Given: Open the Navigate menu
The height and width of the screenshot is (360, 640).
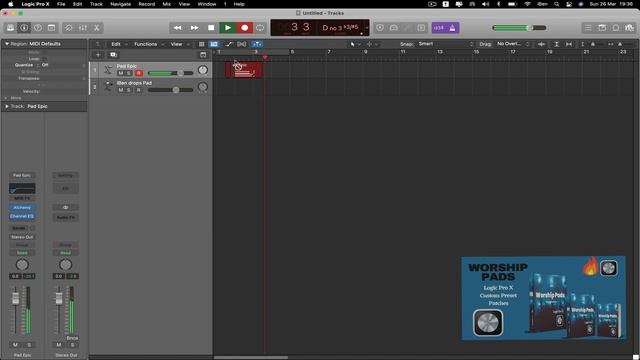Looking at the screenshot, I should [x=121, y=4].
